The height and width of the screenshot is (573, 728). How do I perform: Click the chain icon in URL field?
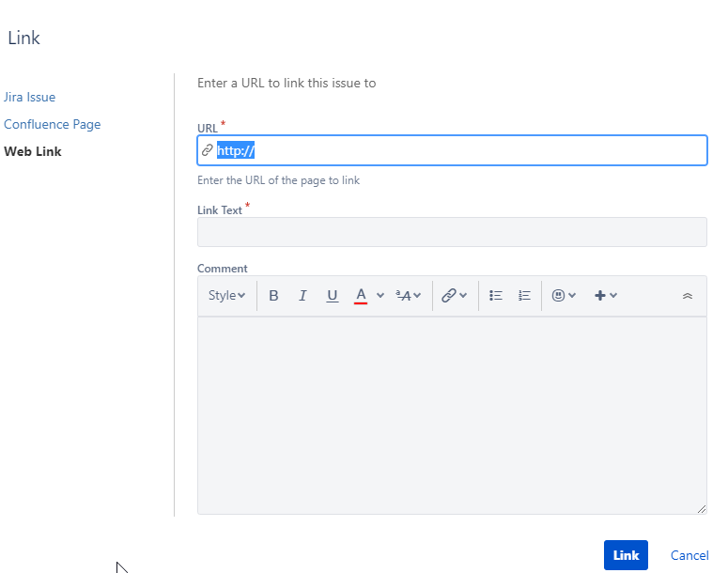(x=207, y=150)
